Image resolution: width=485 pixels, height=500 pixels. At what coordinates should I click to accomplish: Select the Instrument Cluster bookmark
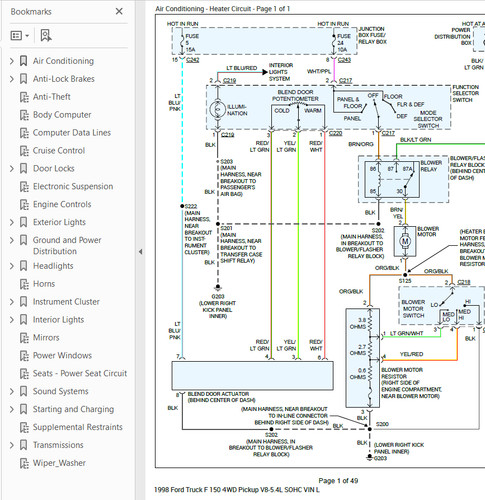[66, 302]
